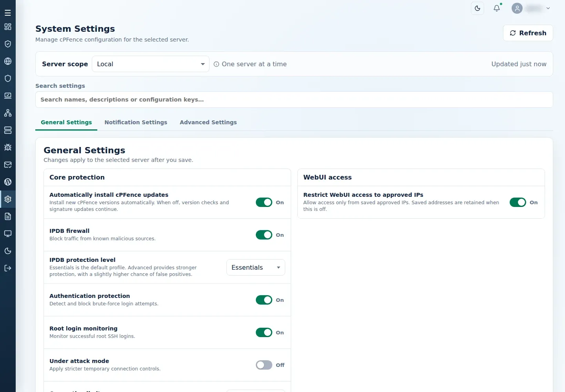Select the server stack sidebar icon
Image resolution: width=565 pixels, height=392 pixels.
[8, 130]
